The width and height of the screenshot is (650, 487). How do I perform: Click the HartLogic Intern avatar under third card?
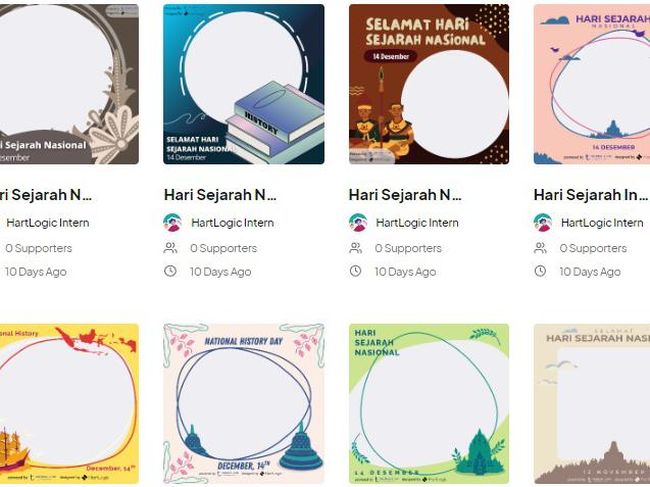[358, 222]
